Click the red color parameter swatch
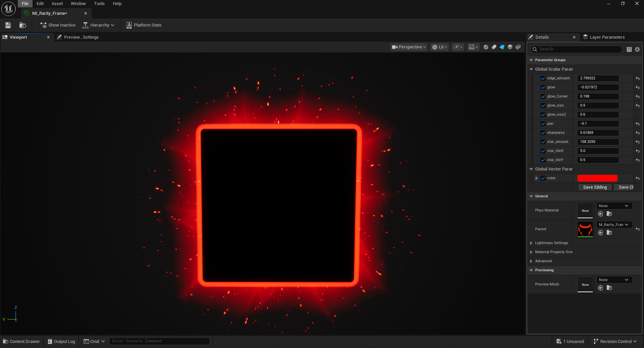 597,178
